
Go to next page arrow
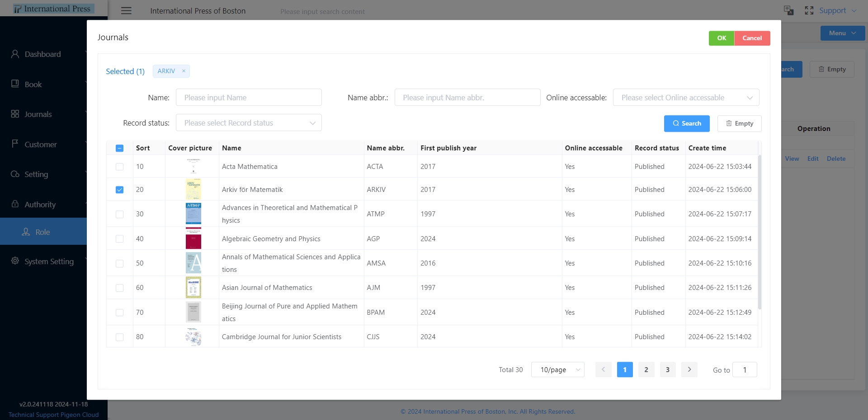(689, 369)
